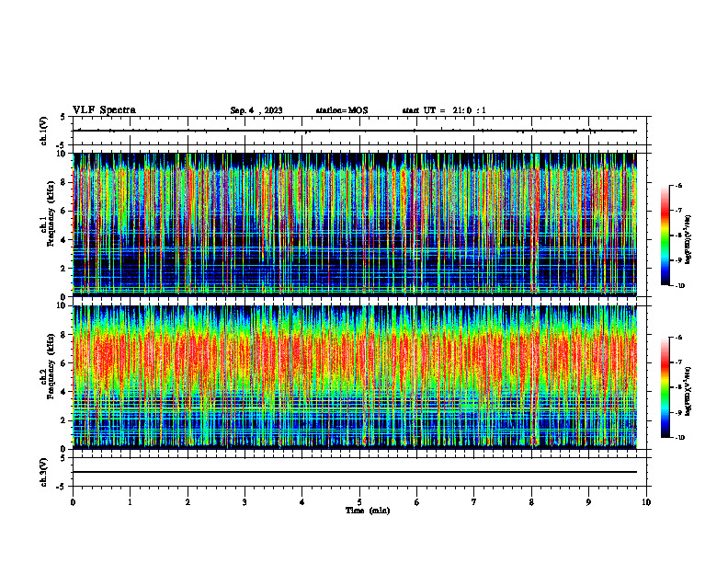Click the time axis tick "5"
Screen dimensions: 728x563
click(359, 502)
